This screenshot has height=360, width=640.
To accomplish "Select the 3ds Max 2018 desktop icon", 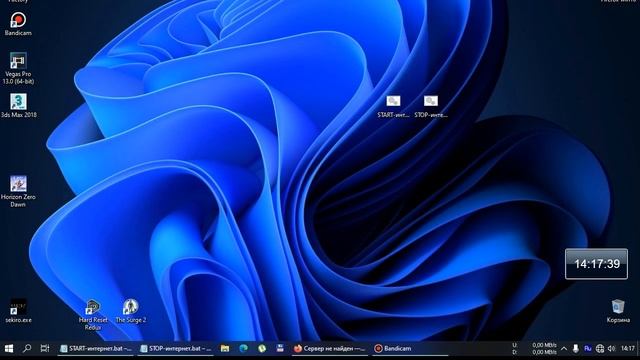I will pyautogui.click(x=18, y=106).
